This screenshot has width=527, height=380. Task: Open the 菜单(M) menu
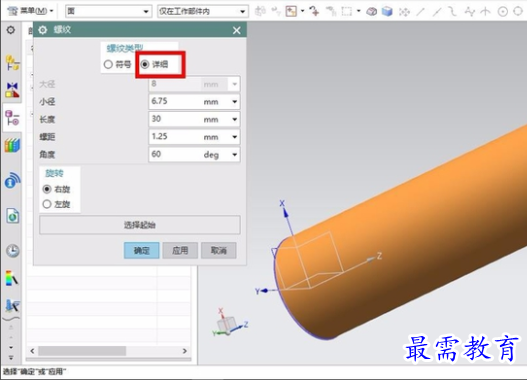pyautogui.click(x=31, y=11)
